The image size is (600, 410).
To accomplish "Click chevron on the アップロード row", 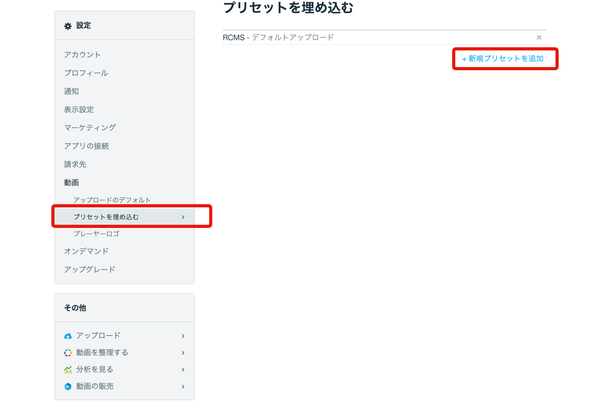I will point(183,336).
